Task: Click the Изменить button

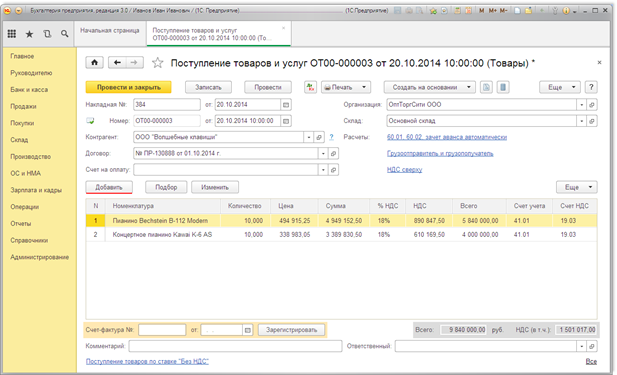Action: click(215, 187)
